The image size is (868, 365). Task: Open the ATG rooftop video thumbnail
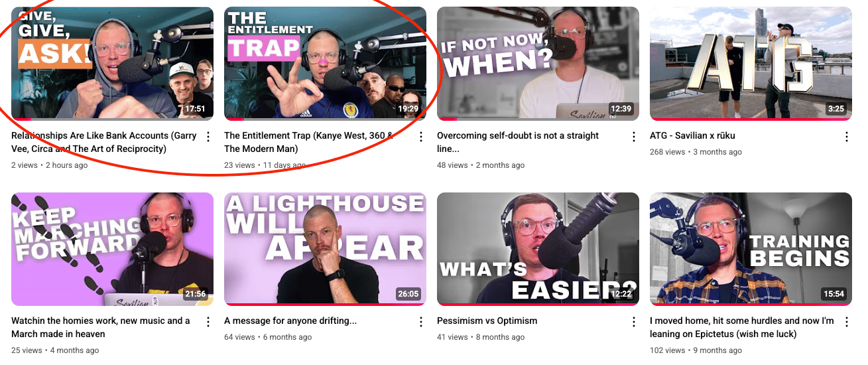point(751,64)
